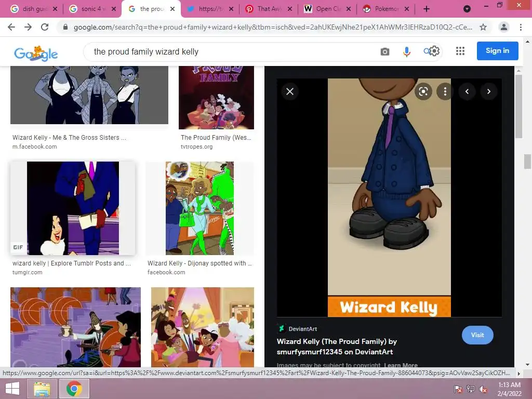Switch to the 'sonic 4' tab
This screenshot has width=532, height=399.
(x=91, y=9)
